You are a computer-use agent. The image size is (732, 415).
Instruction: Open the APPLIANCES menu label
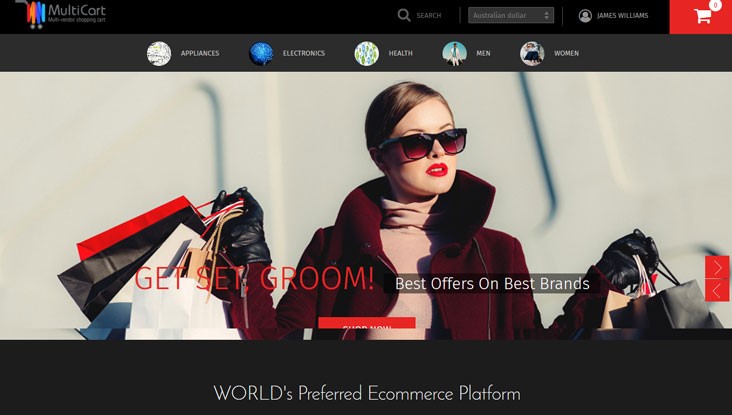200,54
